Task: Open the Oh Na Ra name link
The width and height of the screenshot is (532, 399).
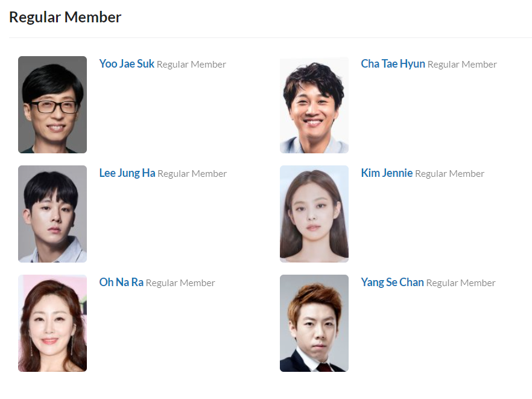Action: (121, 282)
